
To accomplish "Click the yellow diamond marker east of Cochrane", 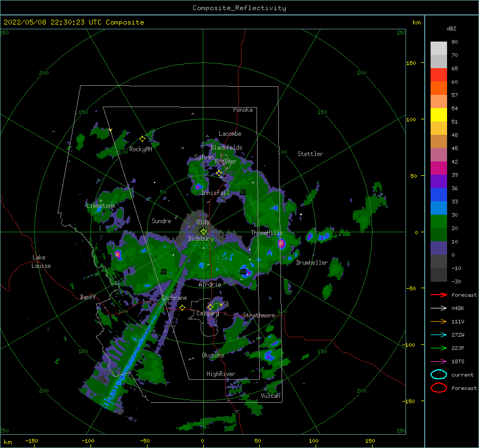I will pyautogui.click(x=183, y=308).
